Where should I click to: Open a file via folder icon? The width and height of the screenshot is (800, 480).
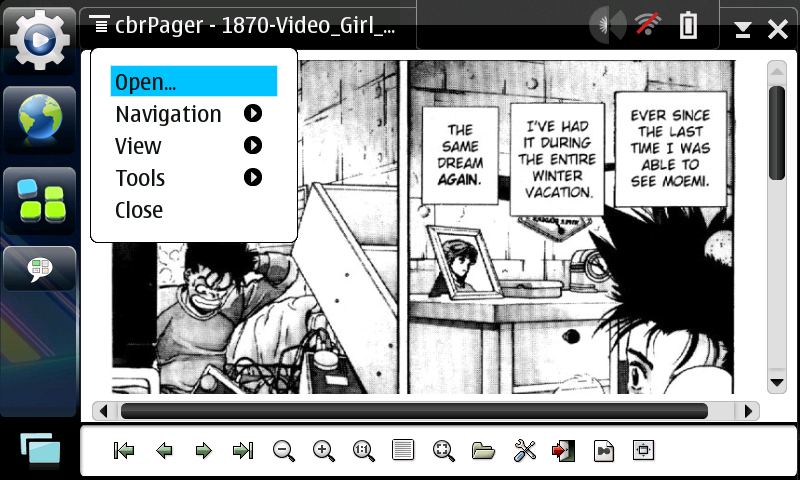pyautogui.click(x=483, y=451)
